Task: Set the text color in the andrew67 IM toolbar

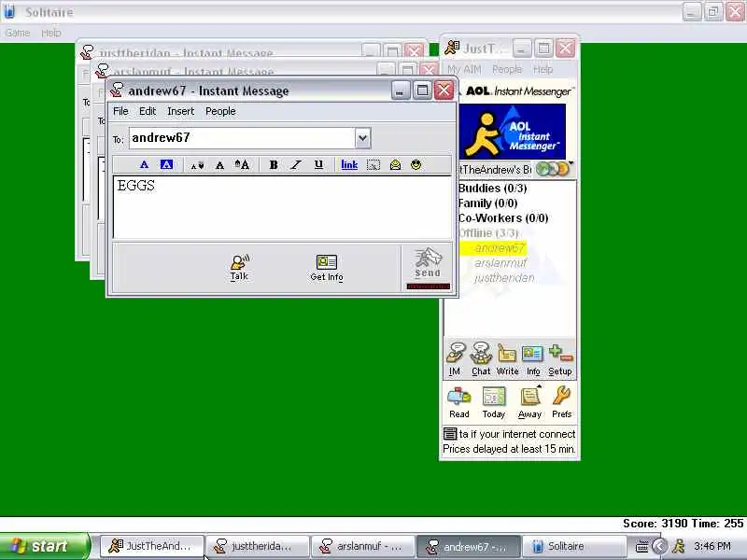Action: tap(144, 165)
